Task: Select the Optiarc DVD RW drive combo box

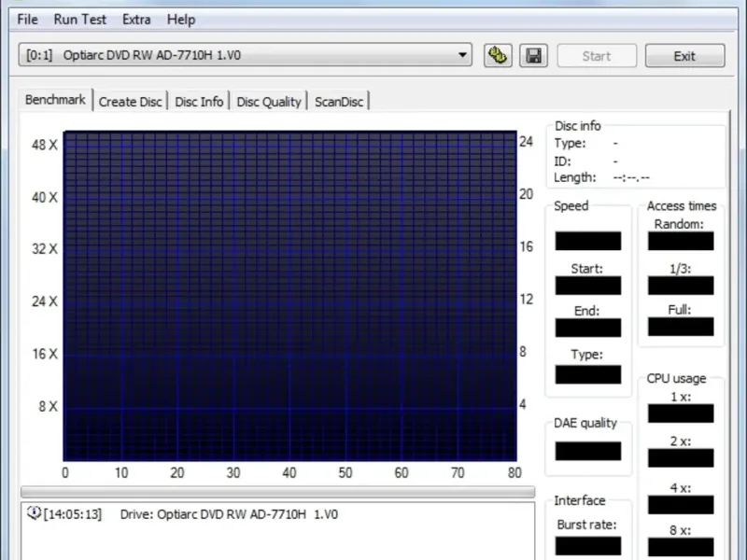Action: click(246, 55)
